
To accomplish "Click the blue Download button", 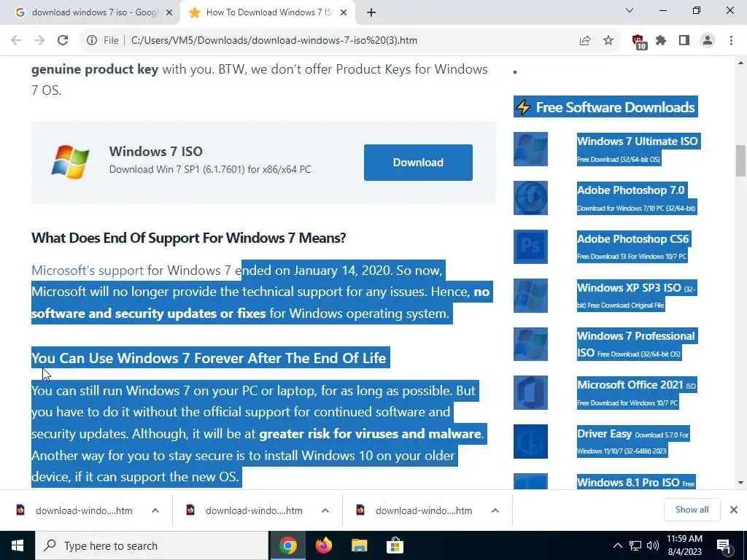I will (418, 163).
